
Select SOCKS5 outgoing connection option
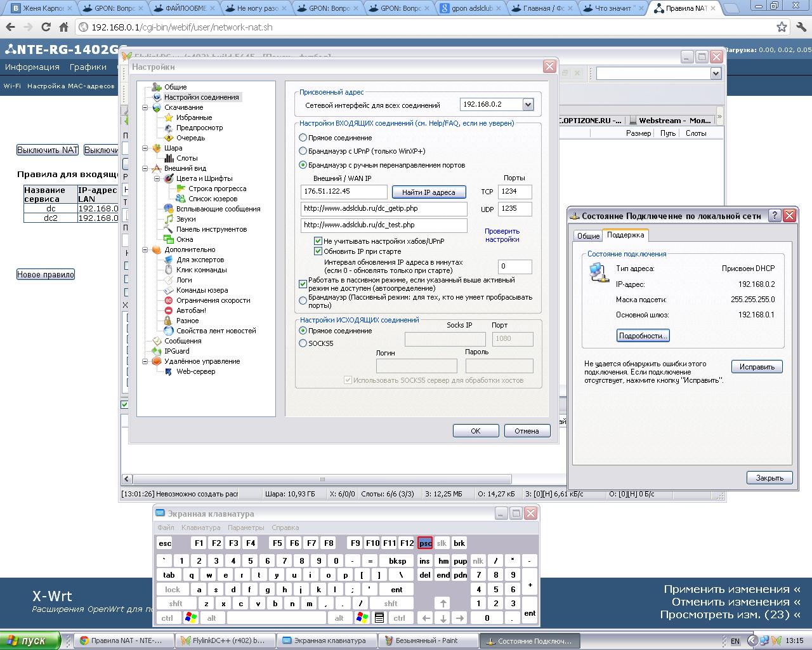coord(303,343)
